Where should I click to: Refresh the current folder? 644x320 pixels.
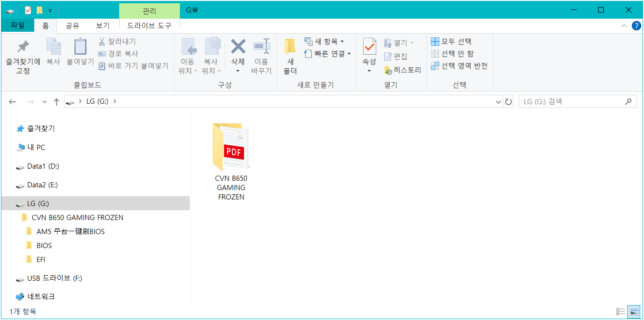[x=508, y=101]
